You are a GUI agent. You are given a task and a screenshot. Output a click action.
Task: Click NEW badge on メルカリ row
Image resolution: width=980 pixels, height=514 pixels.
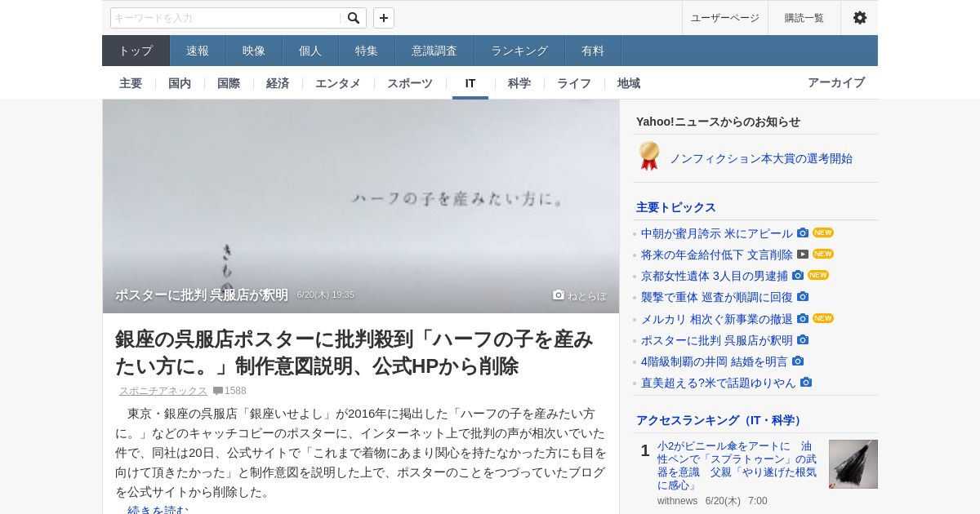(823, 318)
